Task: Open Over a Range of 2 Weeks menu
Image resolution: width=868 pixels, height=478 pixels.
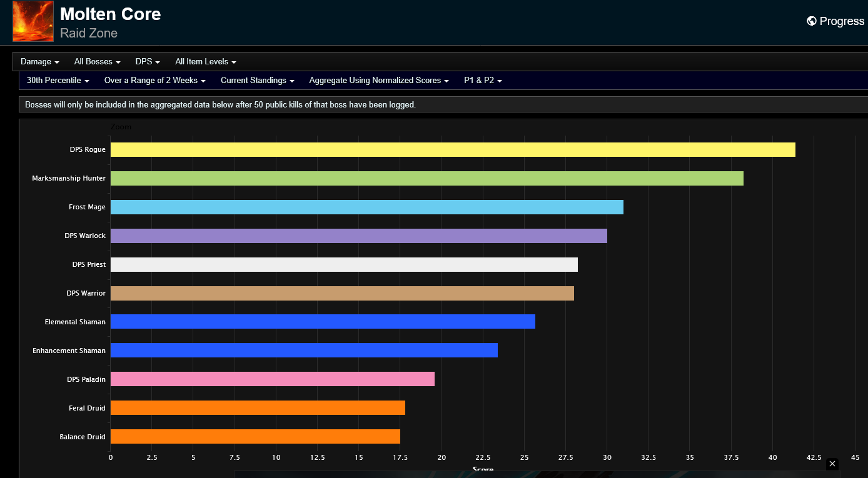Action: 155,81
